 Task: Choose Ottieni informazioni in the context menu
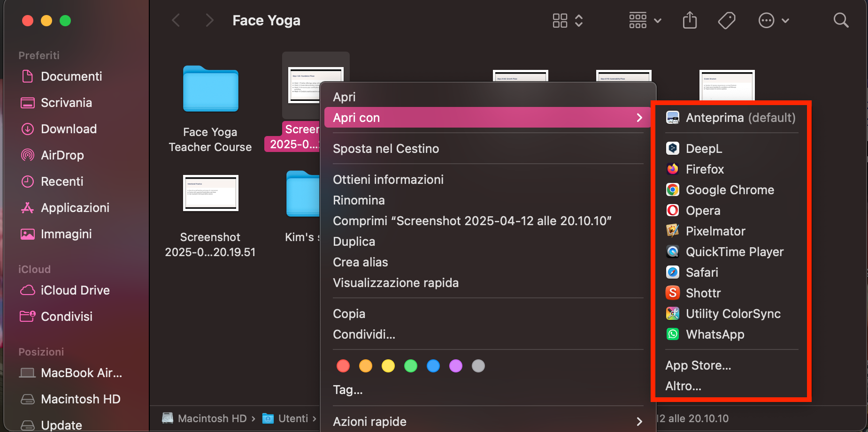click(x=388, y=179)
